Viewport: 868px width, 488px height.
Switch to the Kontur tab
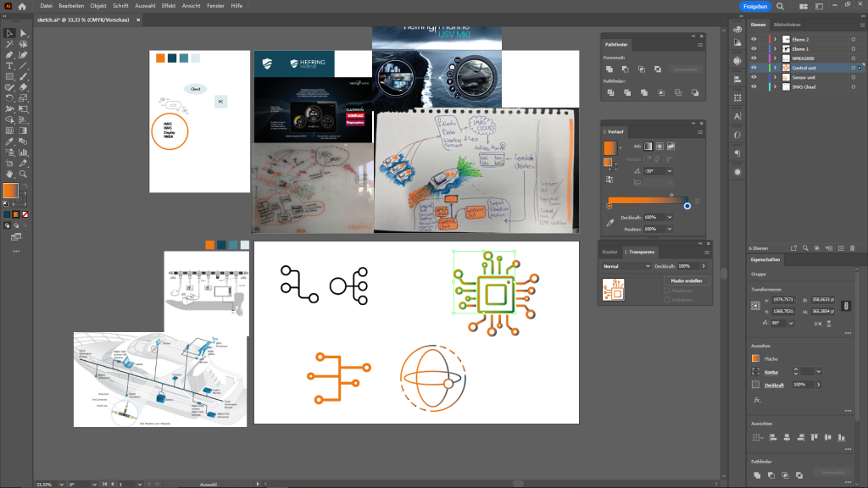(610, 252)
